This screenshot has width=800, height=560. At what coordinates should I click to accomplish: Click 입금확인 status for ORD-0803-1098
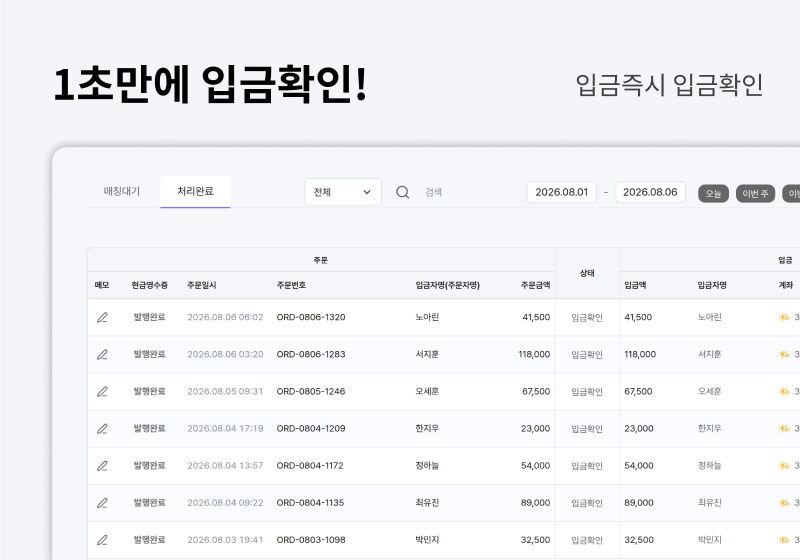click(587, 540)
